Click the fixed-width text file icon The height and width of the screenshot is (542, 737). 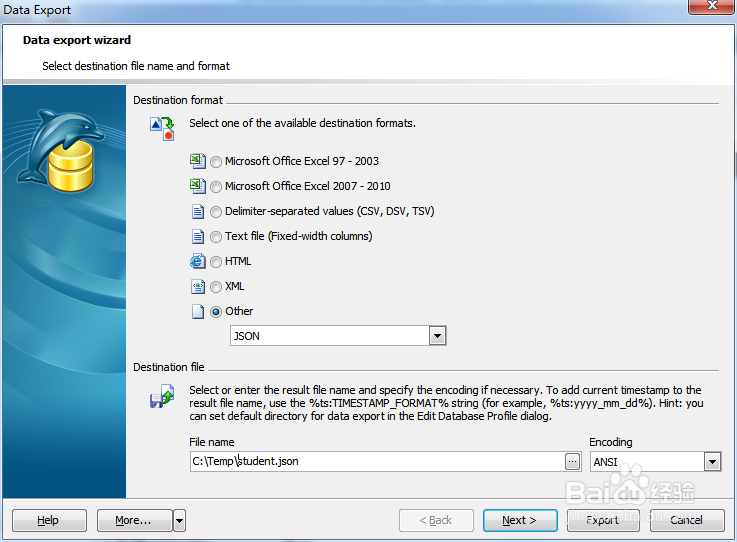click(198, 236)
